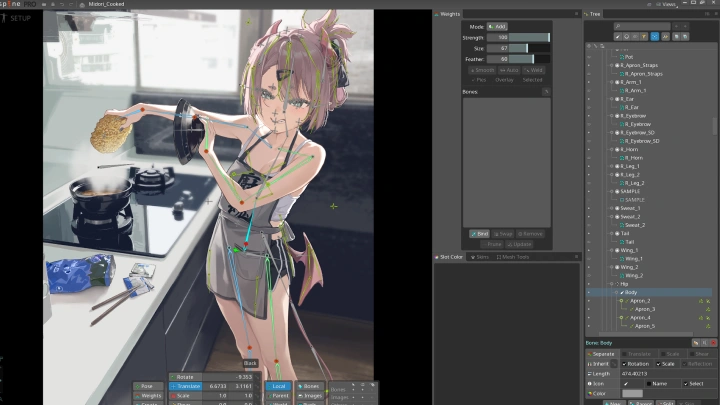Collapse the R_Ear slot node
Image resolution: width=720 pixels, height=405 pixels.
[612, 99]
